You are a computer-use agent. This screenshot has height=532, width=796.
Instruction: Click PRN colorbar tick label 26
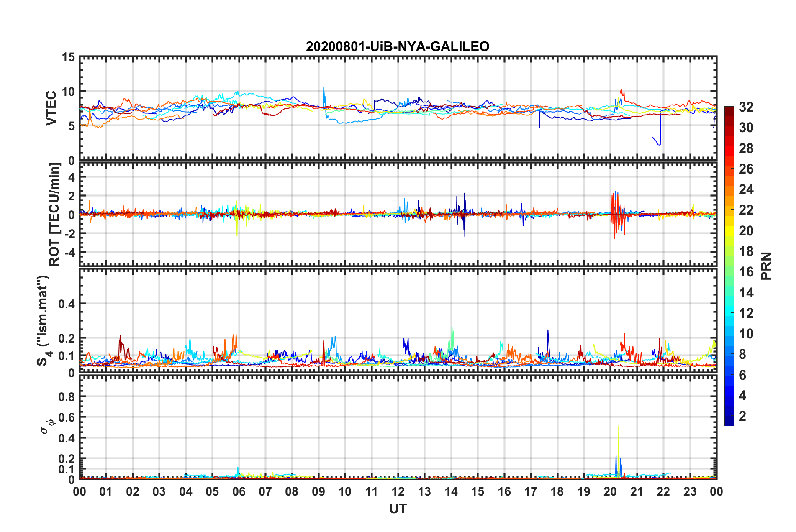click(746, 169)
